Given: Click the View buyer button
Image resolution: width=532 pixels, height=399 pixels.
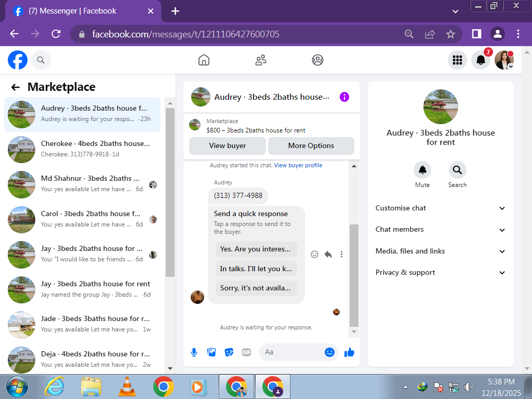Looking at the screenshot, I should pos(228,146).
